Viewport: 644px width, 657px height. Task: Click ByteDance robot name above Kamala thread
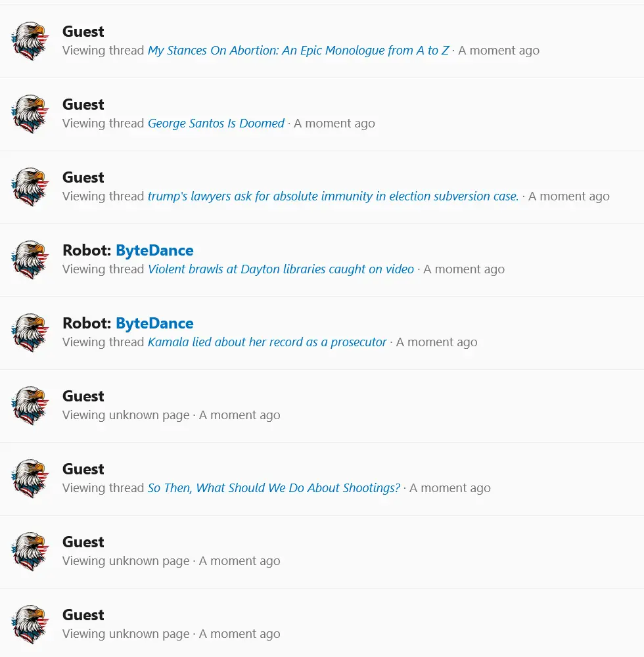154,323
